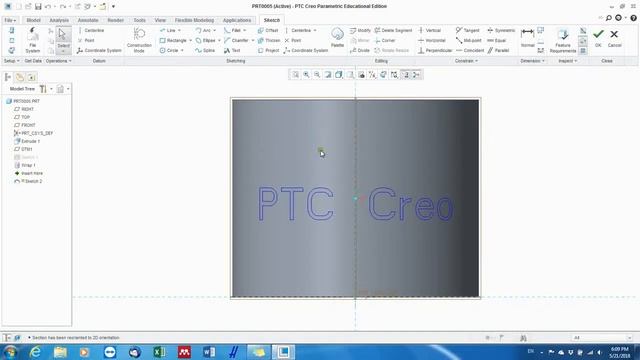Select the Circle sketch tool
This screenshot has width=640, height=360.
point(169,51)
